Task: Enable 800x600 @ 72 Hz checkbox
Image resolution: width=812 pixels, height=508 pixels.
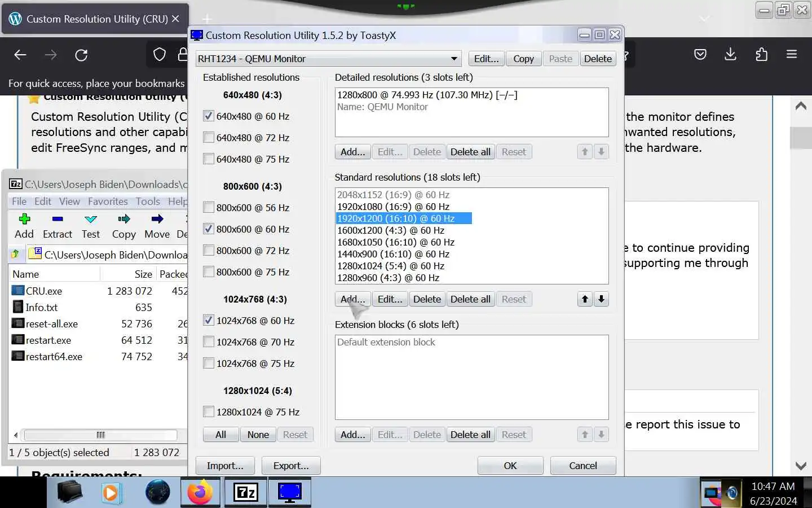Action: tap(209, 251)
